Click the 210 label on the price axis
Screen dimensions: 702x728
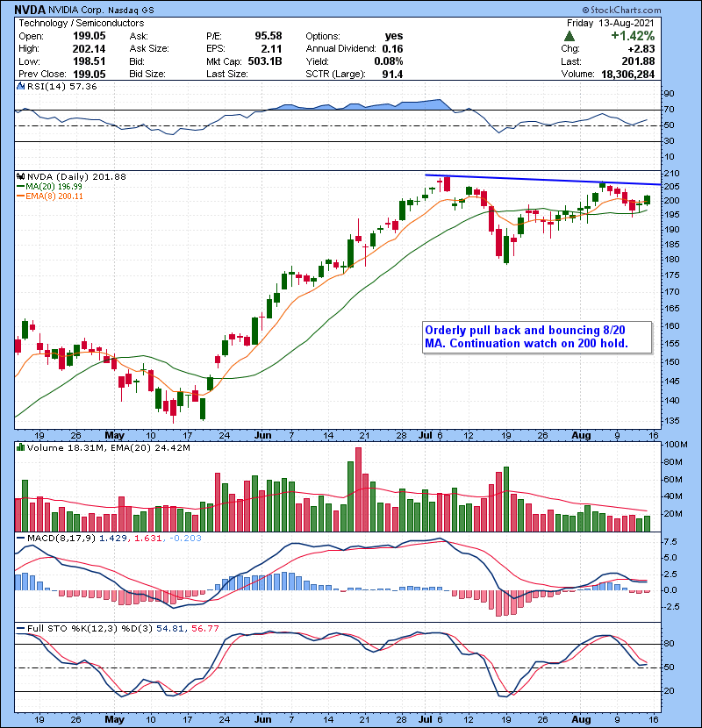pyautogui.click(x=671, y=173)
